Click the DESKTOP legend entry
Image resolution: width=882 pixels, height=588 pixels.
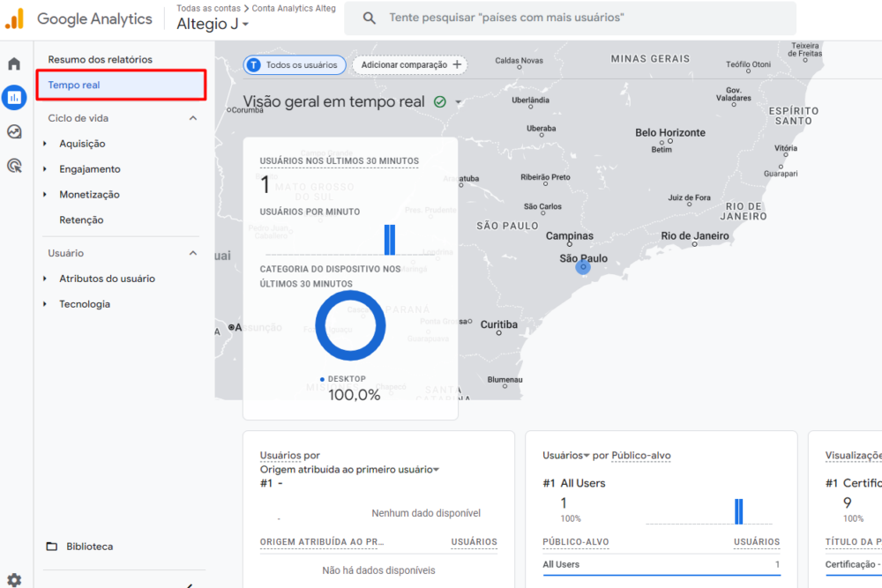[342, 379]
